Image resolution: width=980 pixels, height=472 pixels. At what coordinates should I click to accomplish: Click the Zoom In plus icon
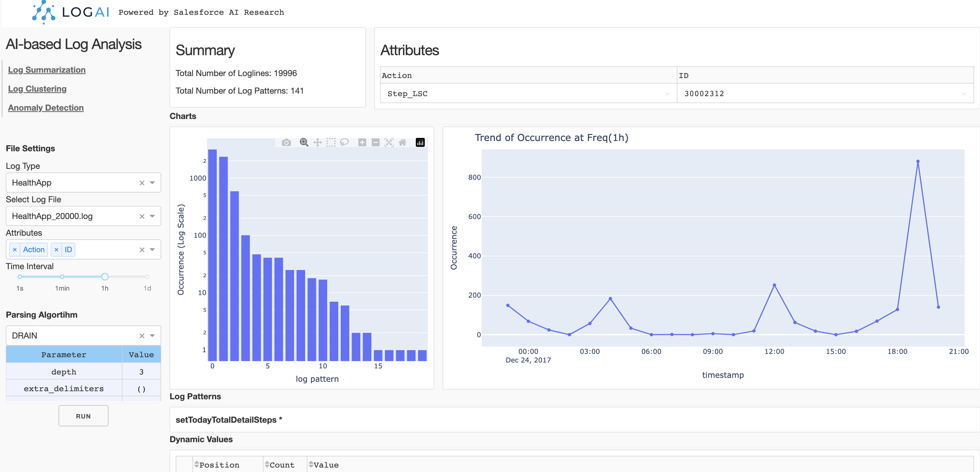click(x=362, y=142)
